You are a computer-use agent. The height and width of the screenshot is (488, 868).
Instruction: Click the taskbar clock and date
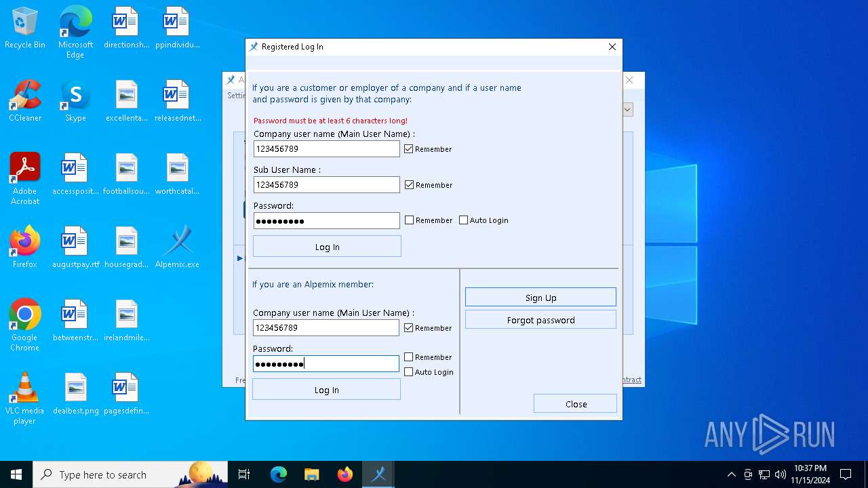810,474
